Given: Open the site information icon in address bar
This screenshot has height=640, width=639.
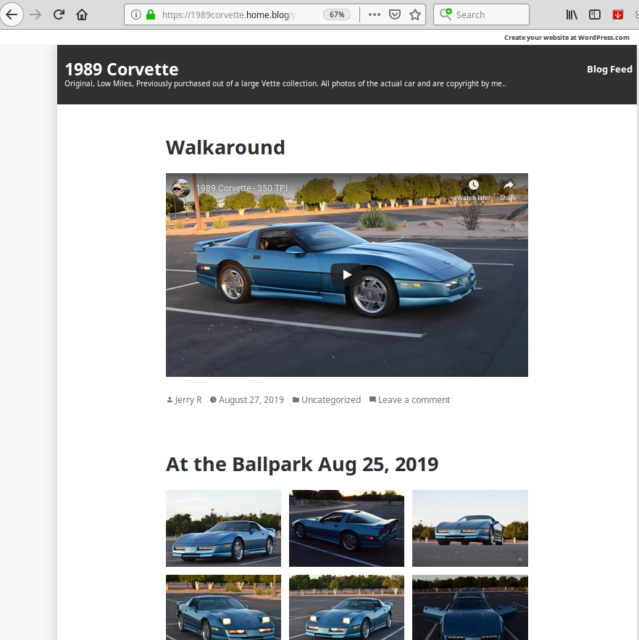Looking at the screenshot, I should [x=136, y=15].
